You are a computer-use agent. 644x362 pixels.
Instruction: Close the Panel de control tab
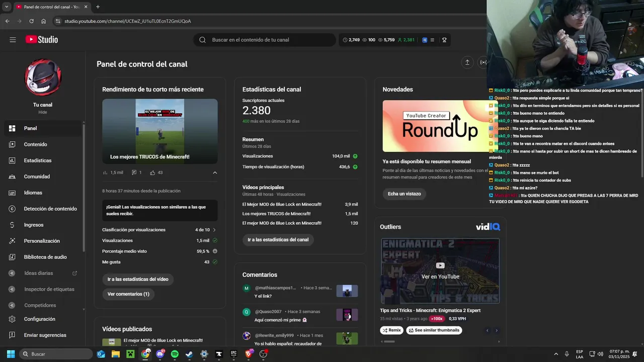86,7
